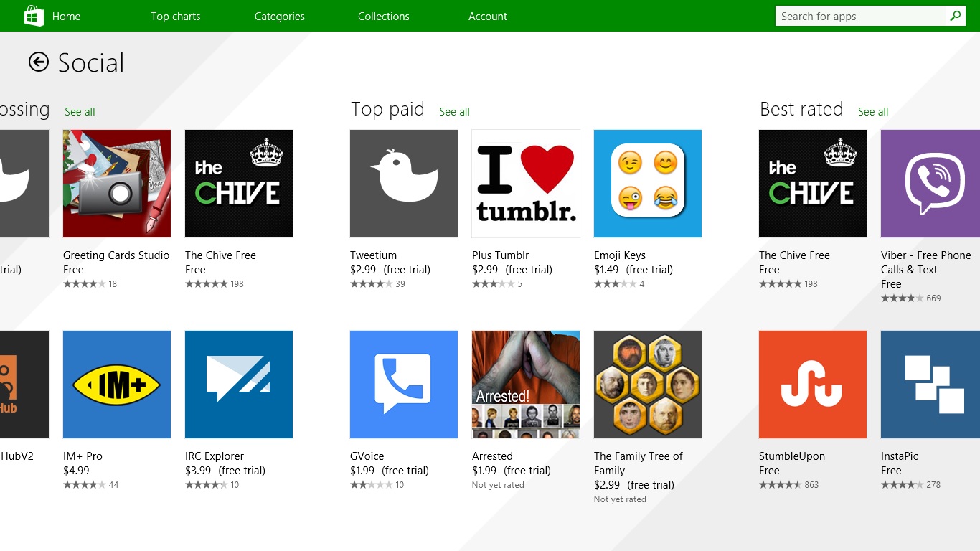Click See all beside the cut-off left section
The image size is (980, 551).
tap(80, 111)
